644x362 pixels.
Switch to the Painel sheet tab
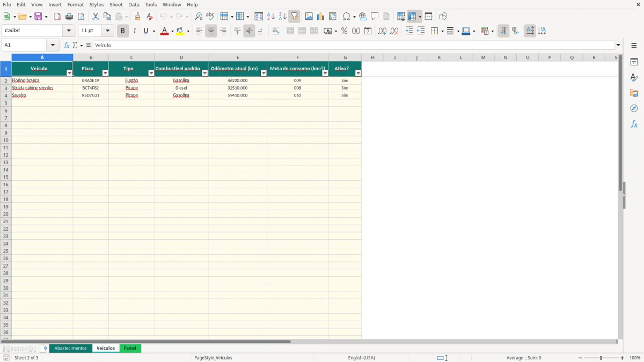tap(130, 349)
